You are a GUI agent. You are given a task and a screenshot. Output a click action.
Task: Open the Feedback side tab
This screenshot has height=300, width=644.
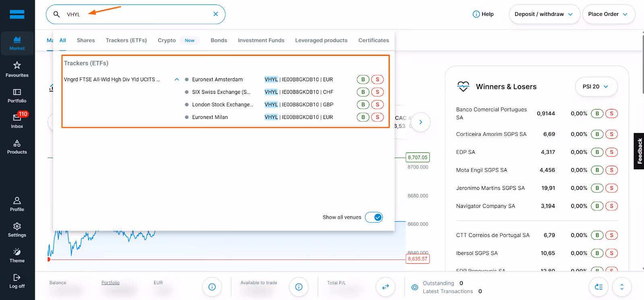tap(639, 151)
